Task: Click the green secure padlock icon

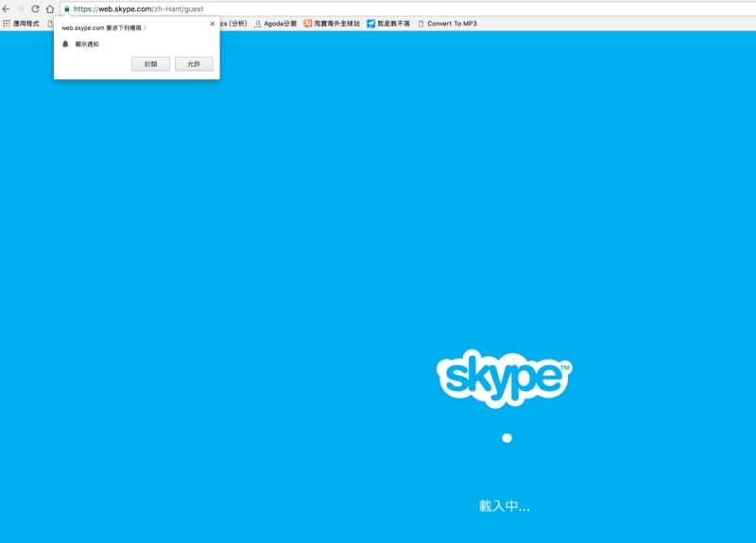Action: (x=66, y=8)
